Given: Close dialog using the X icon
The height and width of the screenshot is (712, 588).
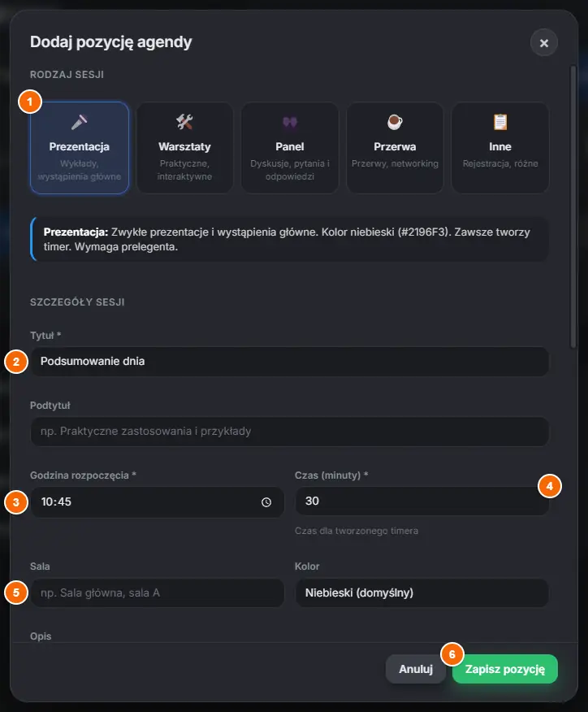Looking at the screenshot, I should pyautogui.click(x=544, y=43).
